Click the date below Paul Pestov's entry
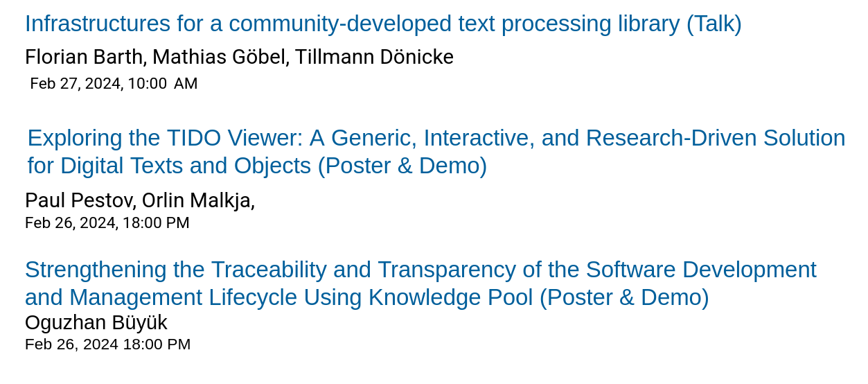Screen dimensions: 868x384 coord(107,223)
